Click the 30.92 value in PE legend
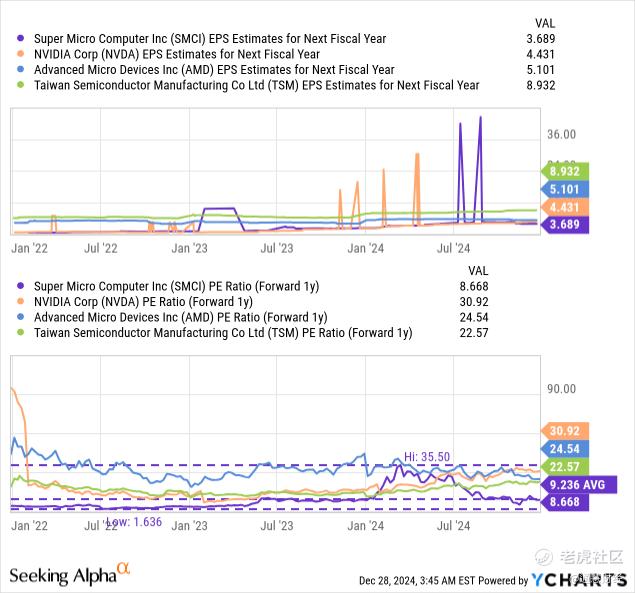635x593 pixels. pos(474,302)
